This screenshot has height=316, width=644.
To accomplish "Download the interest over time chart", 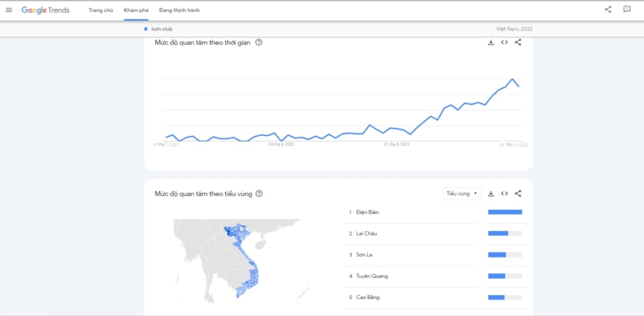I will [491, 43].
